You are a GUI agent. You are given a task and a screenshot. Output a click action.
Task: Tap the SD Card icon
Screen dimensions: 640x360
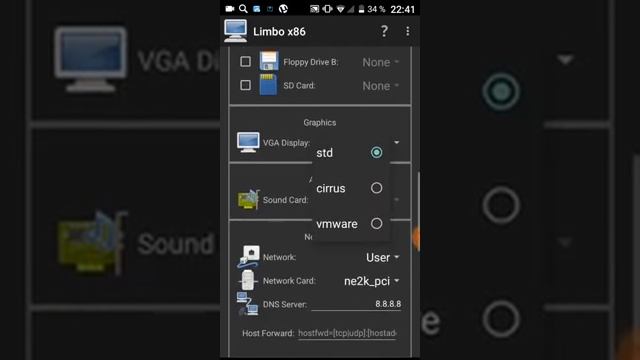click(x=268, y=85)
